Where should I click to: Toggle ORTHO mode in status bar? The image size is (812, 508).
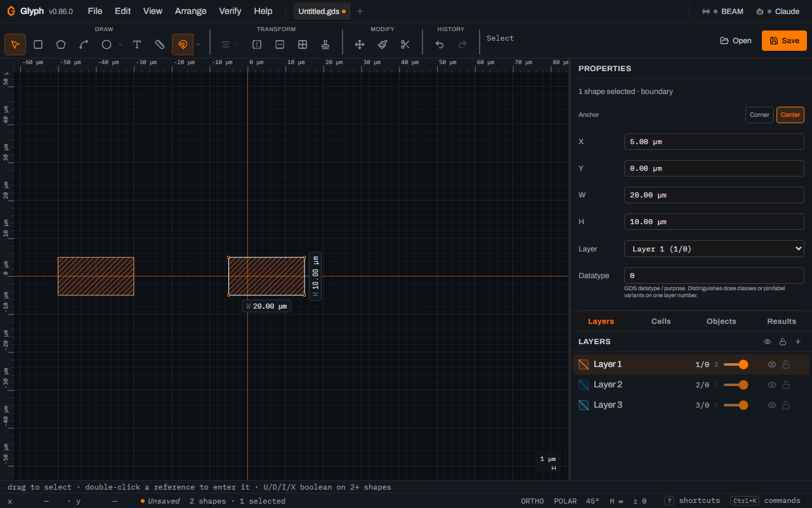coord(532,501)
